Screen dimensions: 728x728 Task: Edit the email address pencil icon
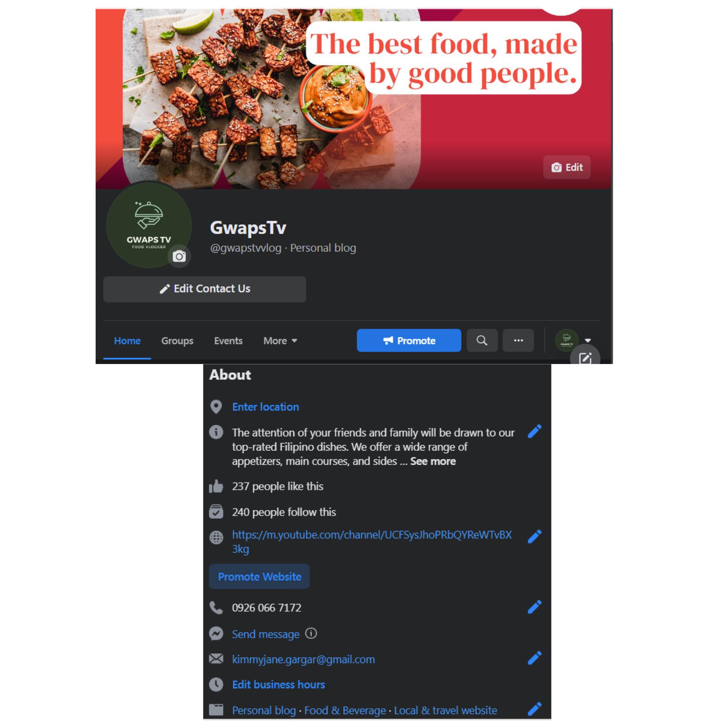tap(534, 658)
